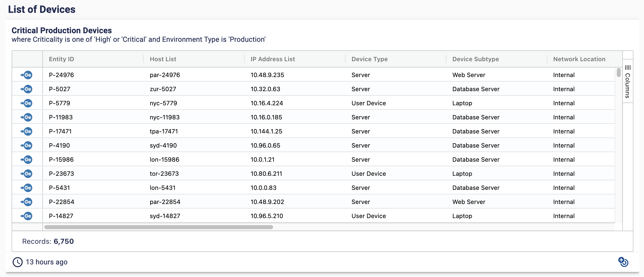Image resolution: width=644 pixels, height=277 pixels.
Task: Click the 13 hours ago timestamp
Action: click(47, 262)
